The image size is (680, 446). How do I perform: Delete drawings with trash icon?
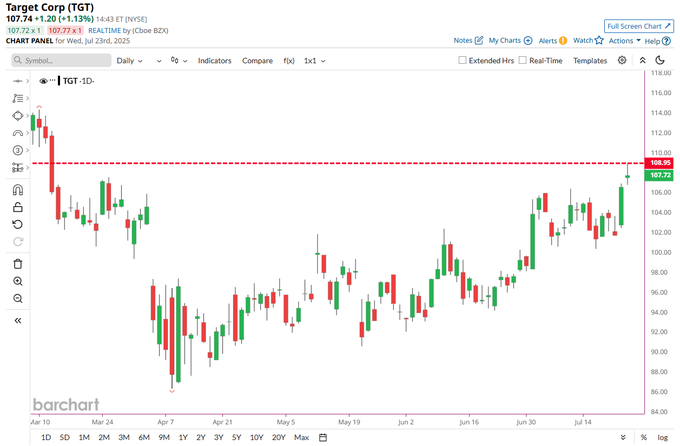(18, 264)
